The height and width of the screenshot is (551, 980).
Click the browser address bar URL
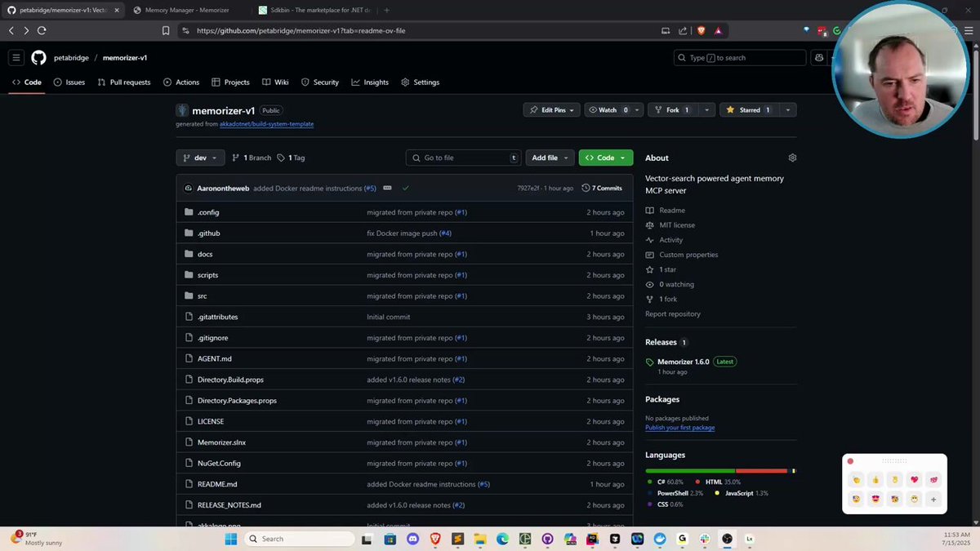click(301, 30)
